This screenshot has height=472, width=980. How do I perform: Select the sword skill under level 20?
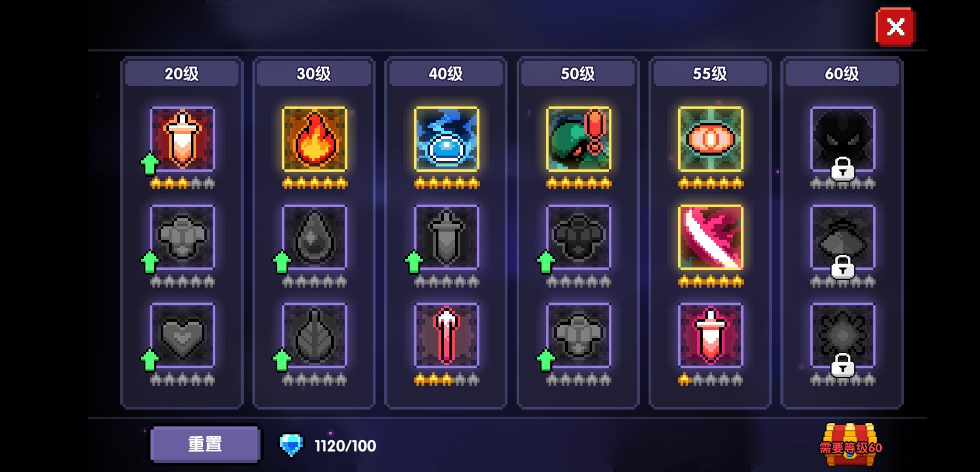point(183,139)
